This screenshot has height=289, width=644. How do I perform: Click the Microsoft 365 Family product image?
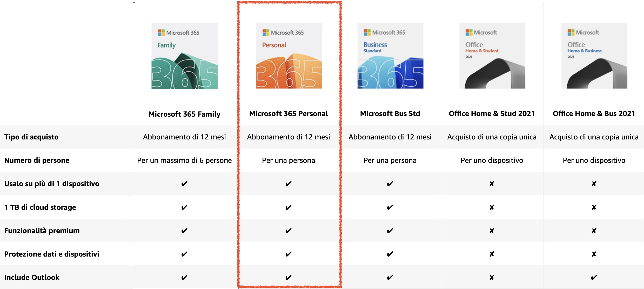(184, 56)
